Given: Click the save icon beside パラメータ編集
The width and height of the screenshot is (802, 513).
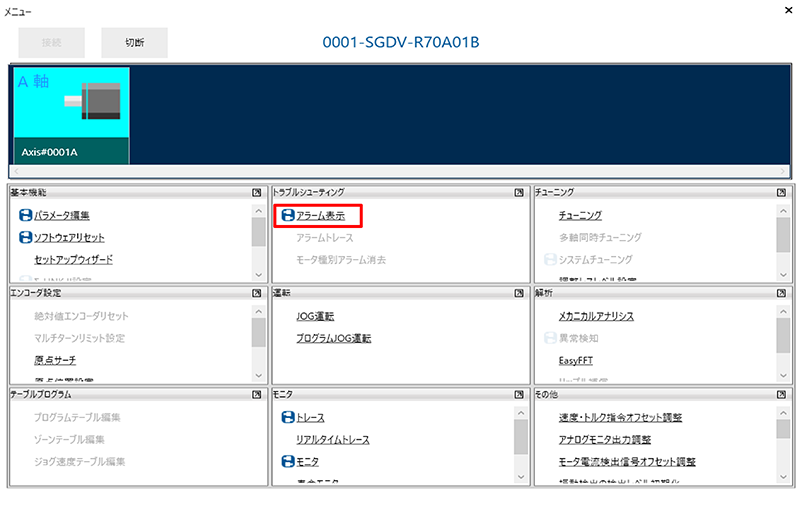Looking at the screenshot, I should click(25, 215).
